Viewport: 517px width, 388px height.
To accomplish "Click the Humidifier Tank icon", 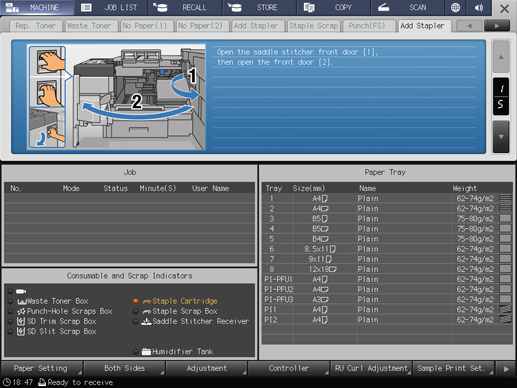I will click(146, 351).
